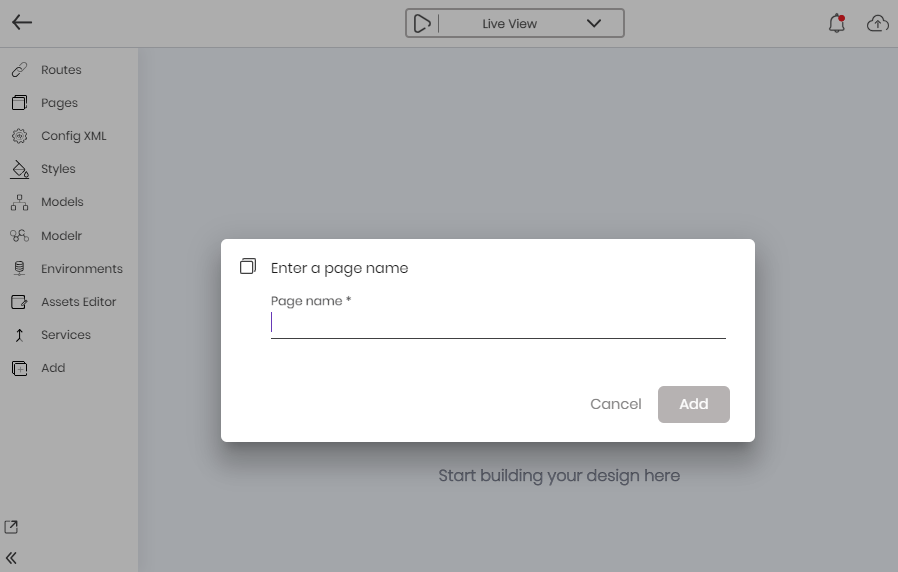Click the play preview icon
This screenshot has height=572, width=898.
(x=422, y=23)
